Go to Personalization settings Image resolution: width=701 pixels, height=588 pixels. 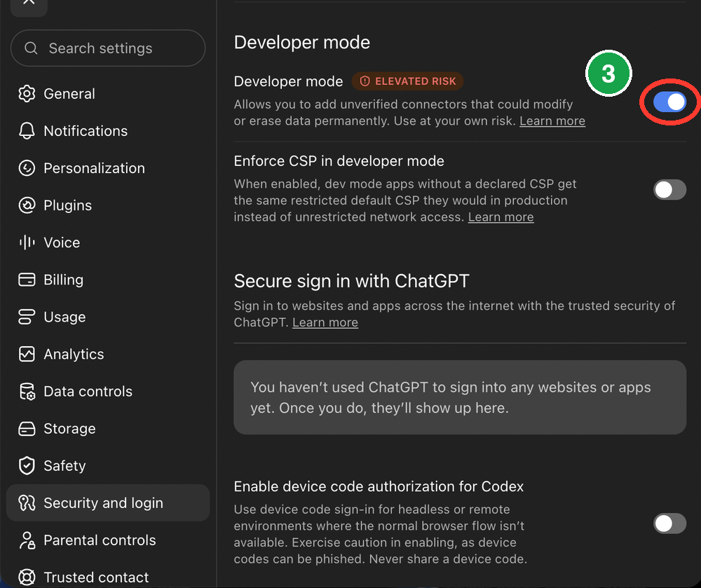(108, 168)
